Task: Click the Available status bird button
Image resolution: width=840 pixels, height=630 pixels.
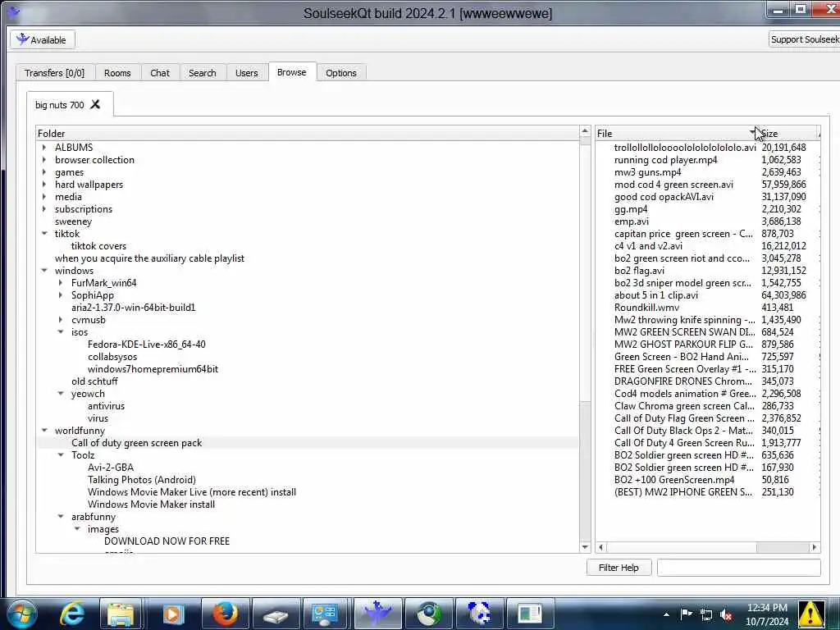Action: pyautogui.click(x=43, y=39)
